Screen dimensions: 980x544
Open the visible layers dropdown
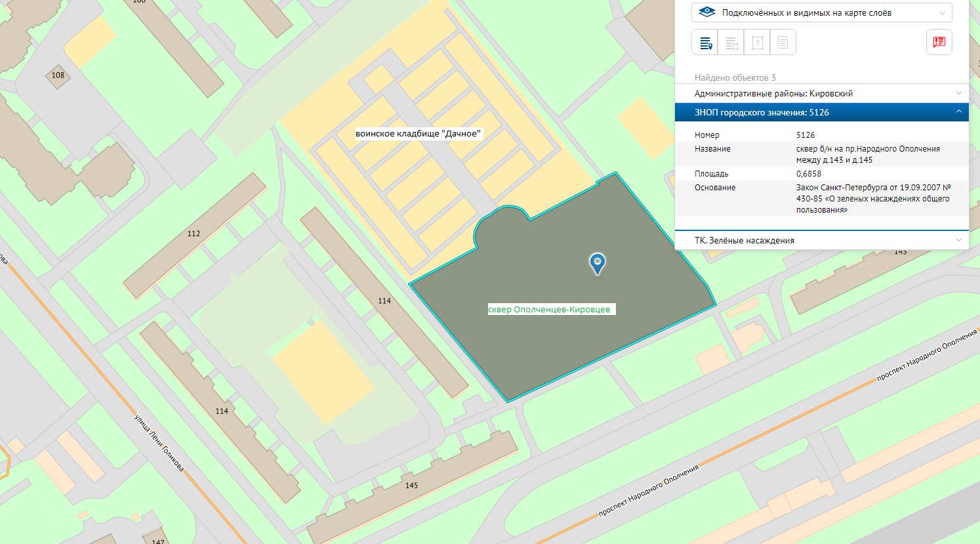[821, 12]
